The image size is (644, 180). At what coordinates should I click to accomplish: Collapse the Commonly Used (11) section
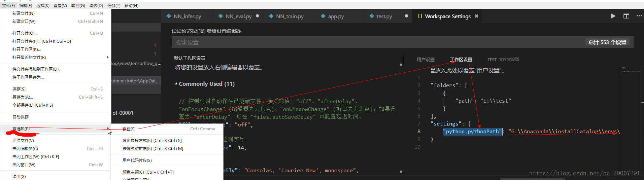pyautogui.click(x=176, y=84)
